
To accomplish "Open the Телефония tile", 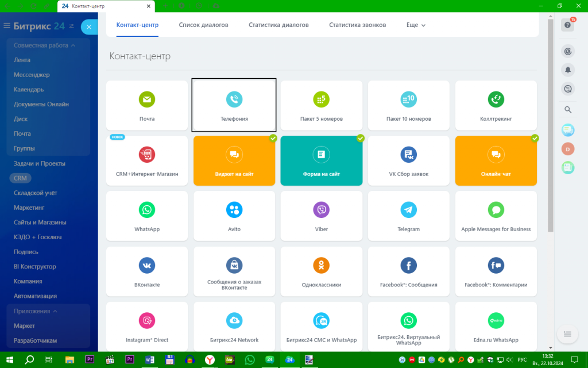I will pyautogui.click(x=234, y=106).
